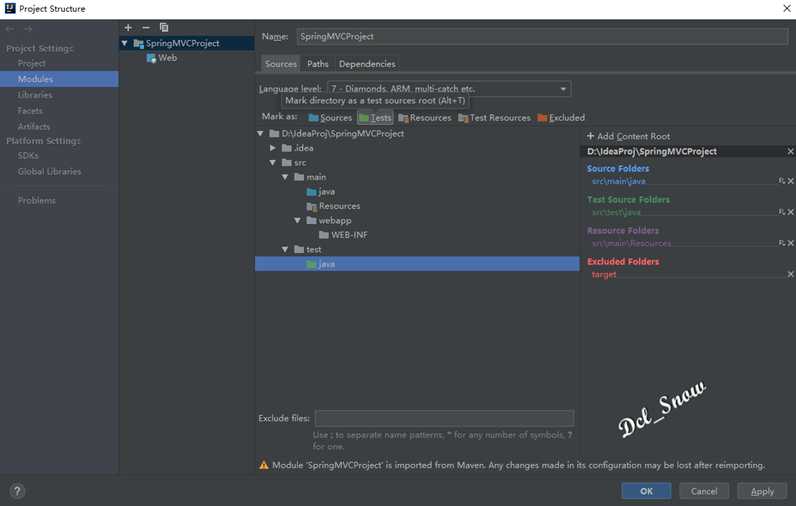
Task: Open the Language level dropdown
Action: tap(449, 89)
